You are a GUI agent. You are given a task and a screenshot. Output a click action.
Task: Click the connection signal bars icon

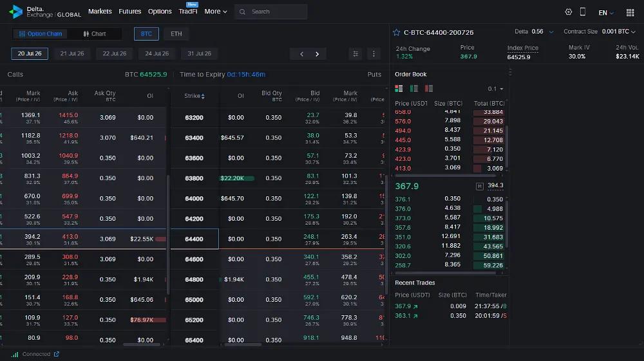pos(15,355)
